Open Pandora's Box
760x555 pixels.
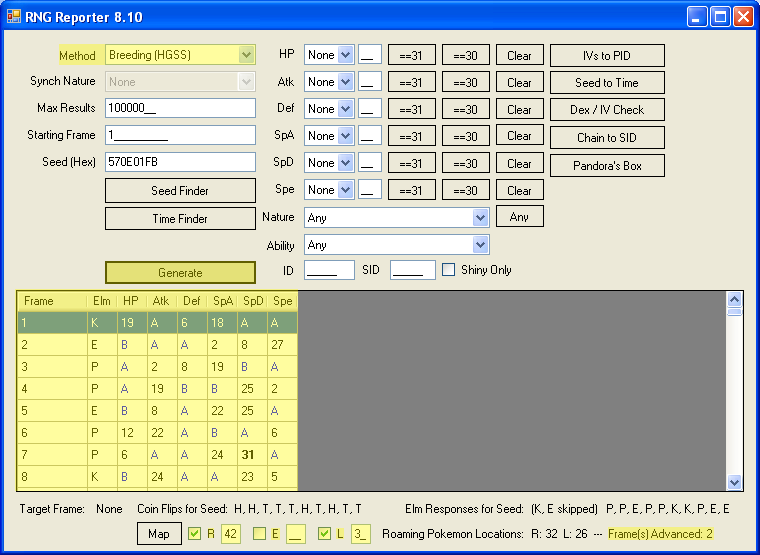pos(607,165)
